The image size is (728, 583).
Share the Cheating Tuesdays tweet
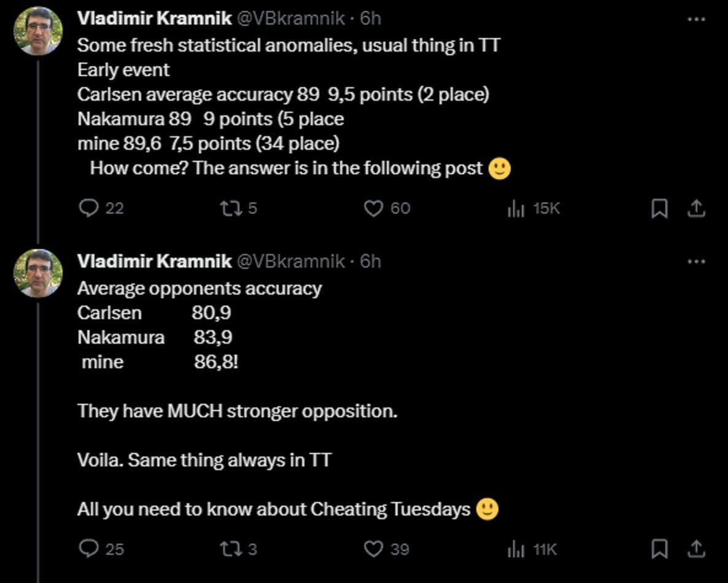pyautogui.click(x=695, y=549)
